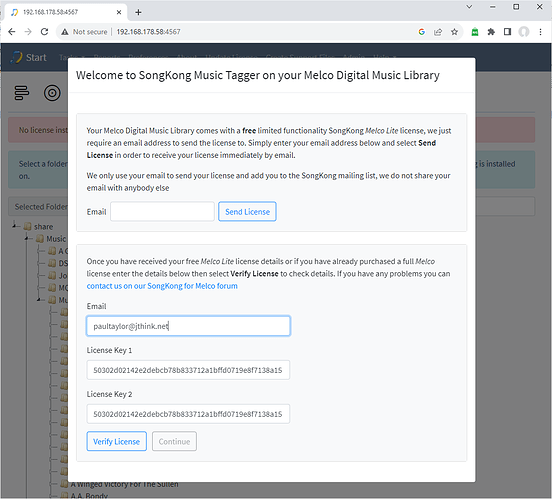Select the share folder icon
552x499 pixels.
point(27,226)
